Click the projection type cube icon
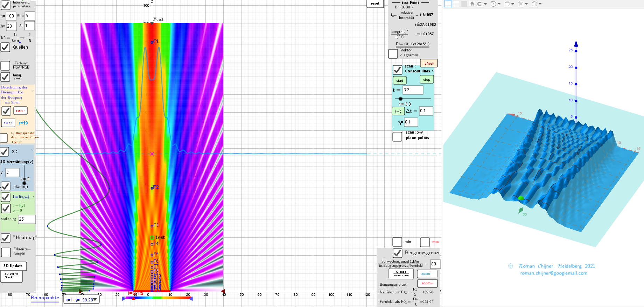The image size is (644, 307). tap(534, 4)
